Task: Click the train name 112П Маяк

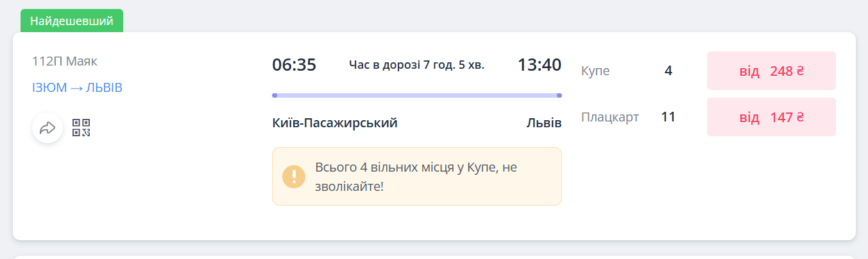Action: pyautogui.click(x=65, y=61)
